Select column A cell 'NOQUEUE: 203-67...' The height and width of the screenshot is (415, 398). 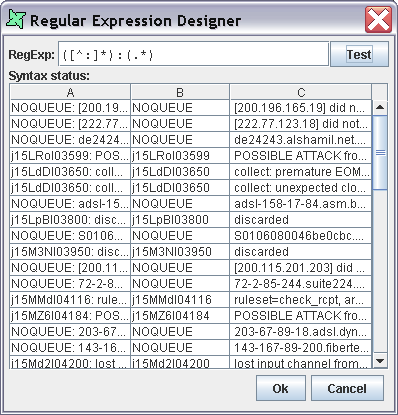coord(70,332)
